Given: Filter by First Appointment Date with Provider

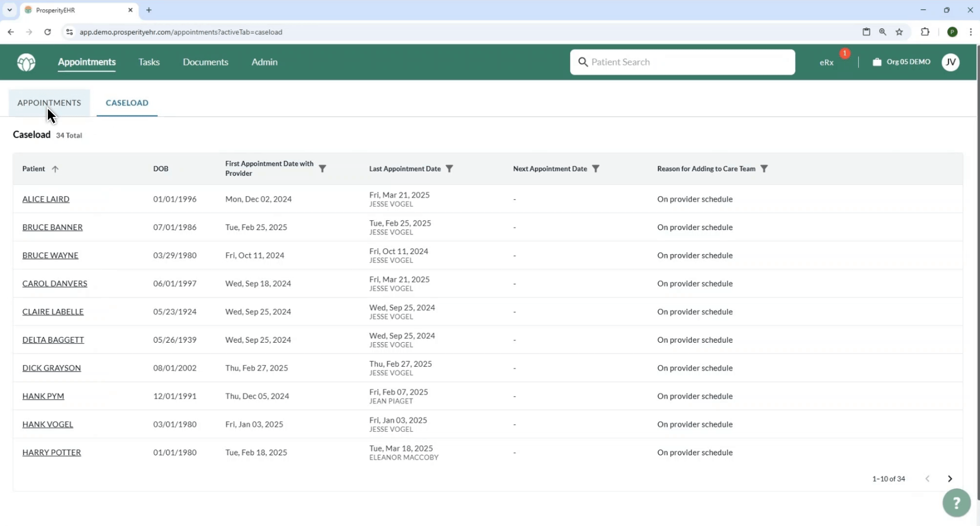Looking at the screenshot, I should coord(322,169).
